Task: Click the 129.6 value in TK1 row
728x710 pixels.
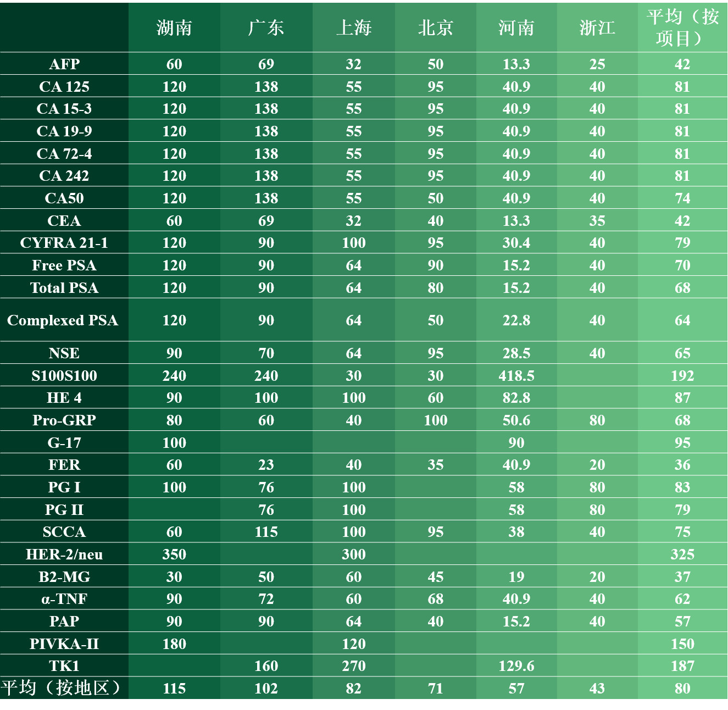Action: pyautogui.click(x=516, y=666)
